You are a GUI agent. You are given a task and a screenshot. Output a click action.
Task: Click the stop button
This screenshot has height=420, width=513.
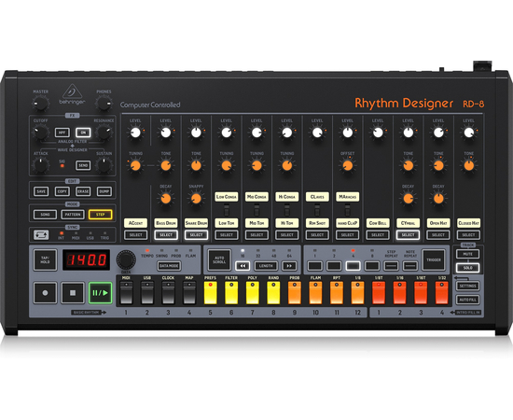pyautogui.click(x=73, y=293)
